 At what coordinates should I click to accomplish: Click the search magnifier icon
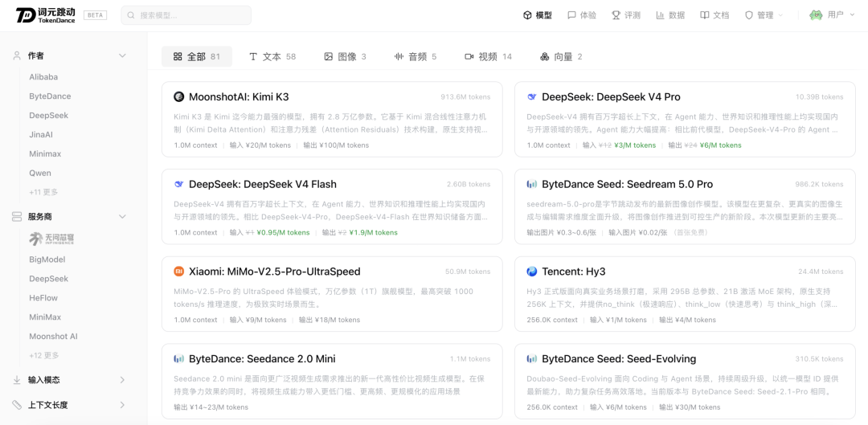[131, 15]
